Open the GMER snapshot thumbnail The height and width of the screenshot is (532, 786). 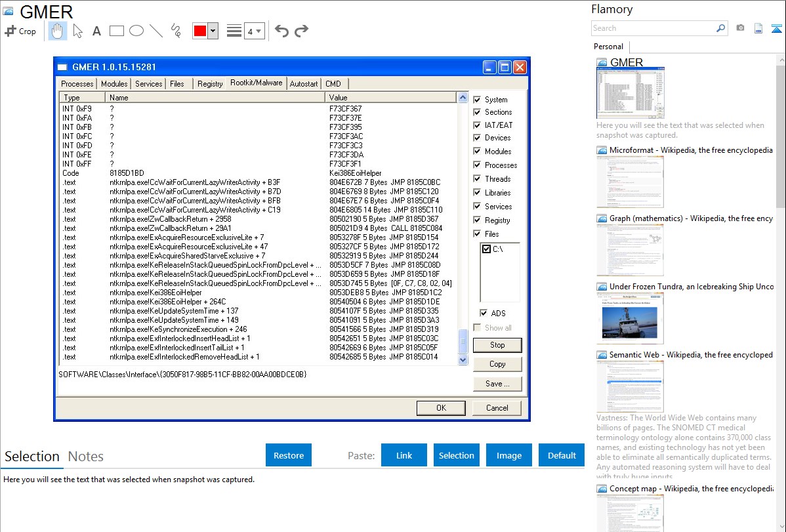coord(630,93)
